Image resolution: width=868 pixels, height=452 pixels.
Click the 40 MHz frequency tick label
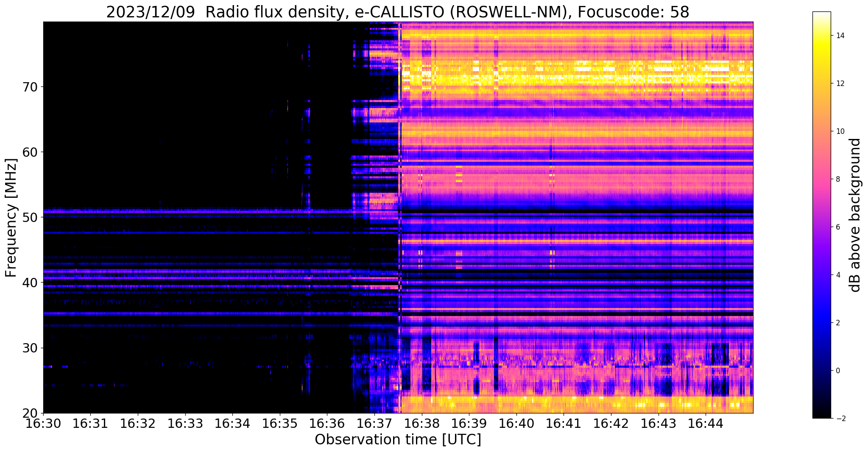coord(30,283)
